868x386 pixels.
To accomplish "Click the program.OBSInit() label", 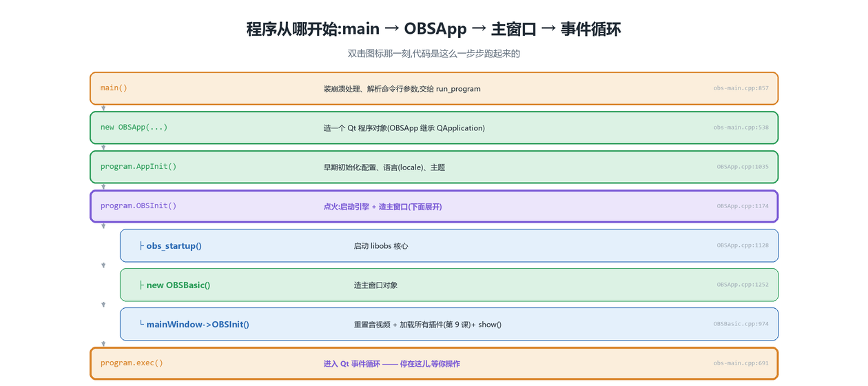I will coord(138,206).
